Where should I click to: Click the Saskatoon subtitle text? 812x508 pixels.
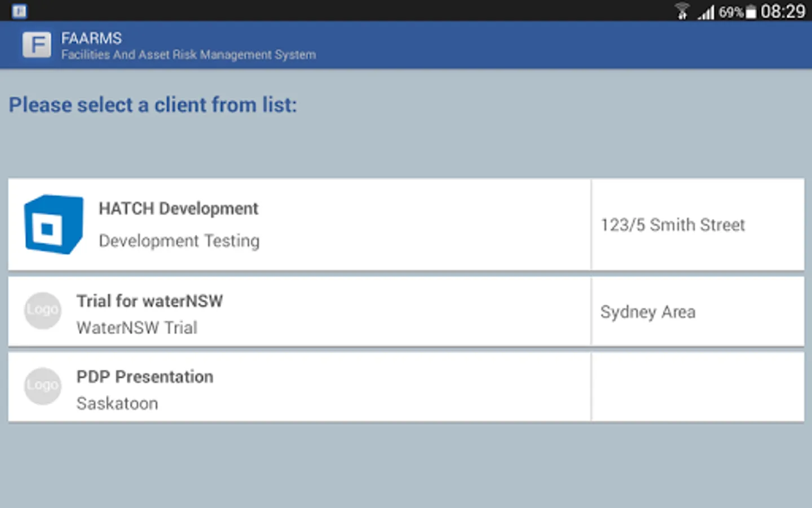117,404
